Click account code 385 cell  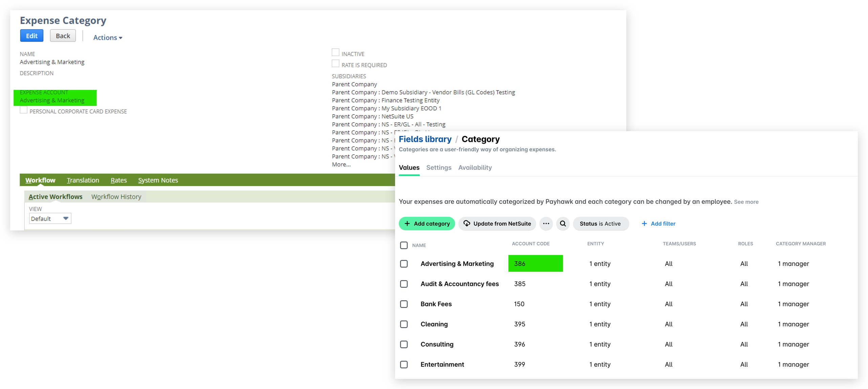520,284
